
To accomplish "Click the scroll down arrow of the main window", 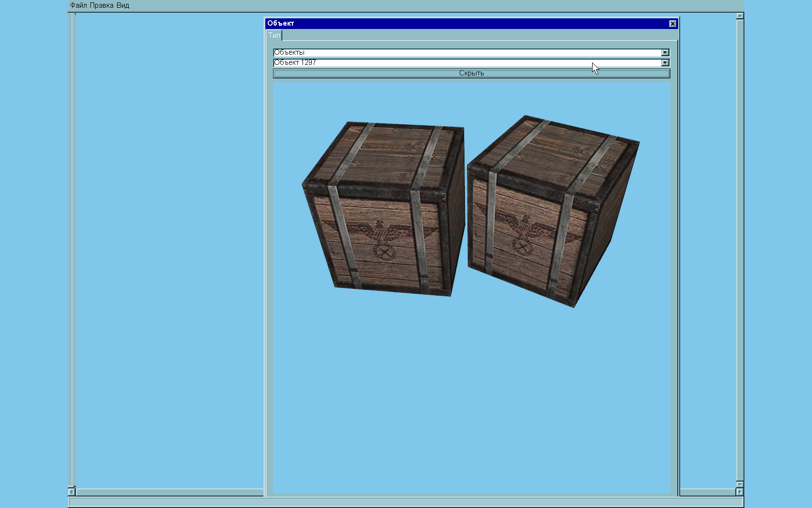I will point(739,484).
